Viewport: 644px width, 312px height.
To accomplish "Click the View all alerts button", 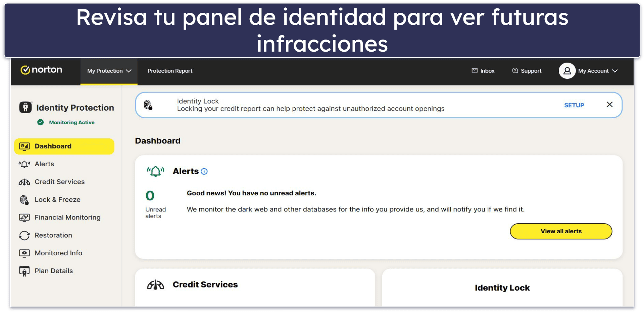I will 561,231.
